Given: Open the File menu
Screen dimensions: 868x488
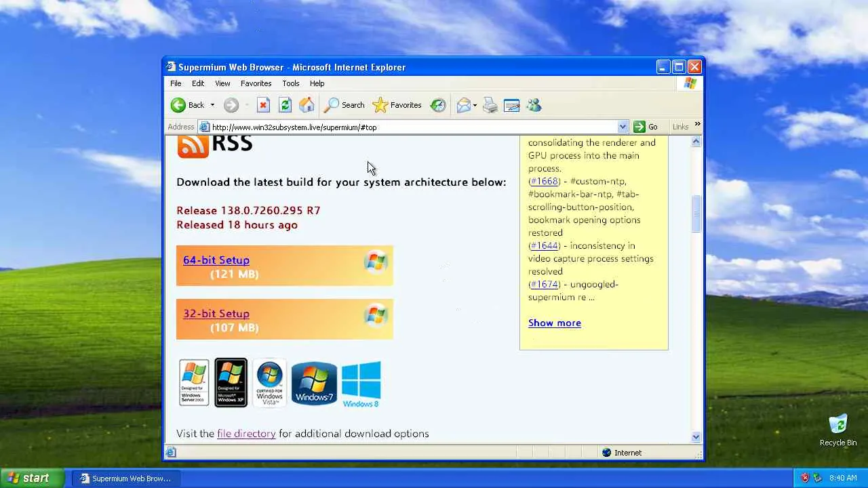Looking at the screenshot, I should tap(176, 83).
